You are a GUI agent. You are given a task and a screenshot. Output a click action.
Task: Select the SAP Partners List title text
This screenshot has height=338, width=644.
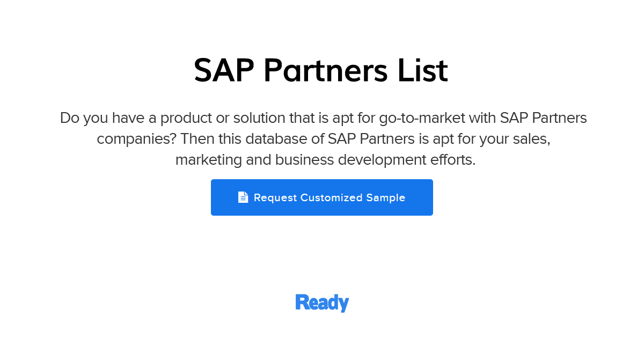(322, 70)
